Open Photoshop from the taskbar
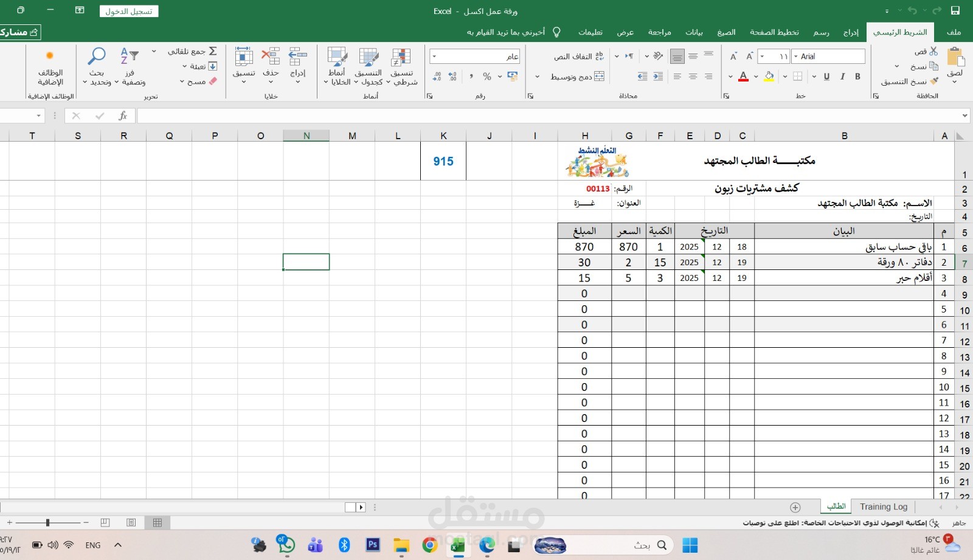 (373, 545)
